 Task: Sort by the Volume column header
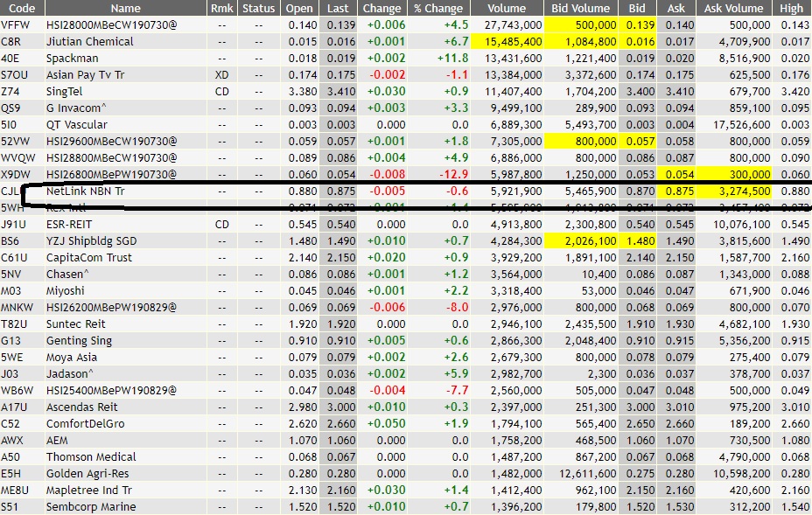pos(507,8)
